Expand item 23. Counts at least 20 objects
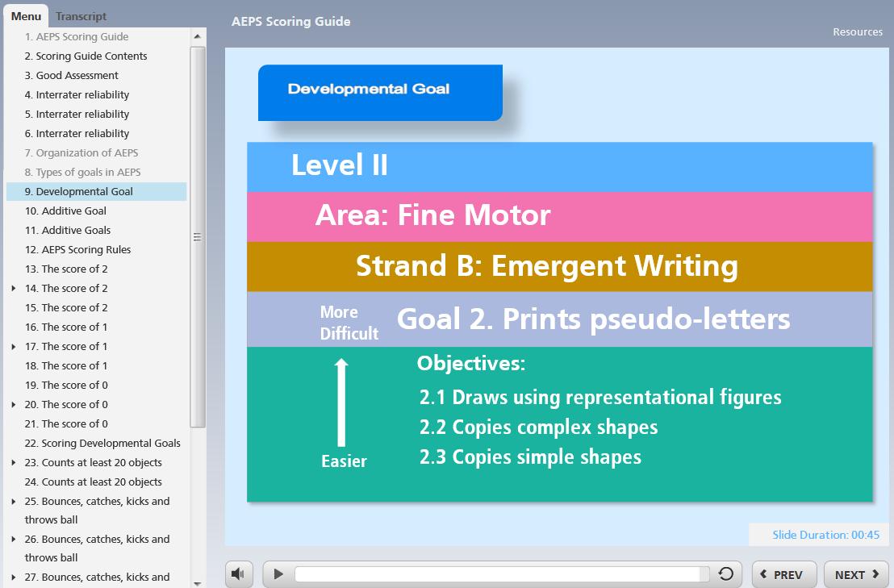The height and width of the screenshot is (588, 894). 14,463
